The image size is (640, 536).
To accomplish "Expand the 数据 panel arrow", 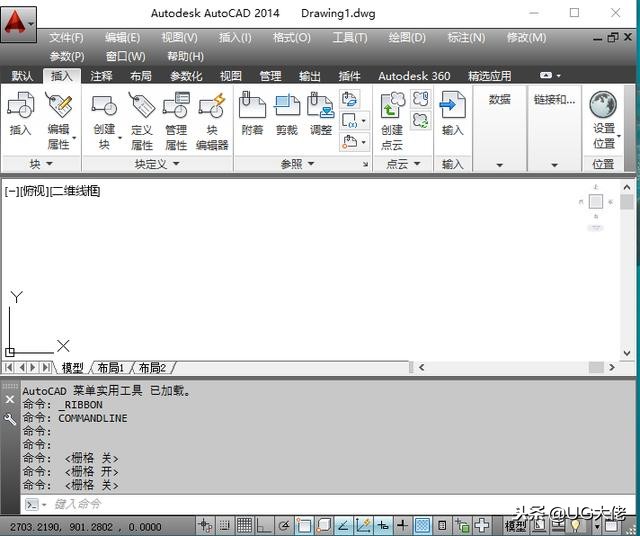I will (500, 165).
